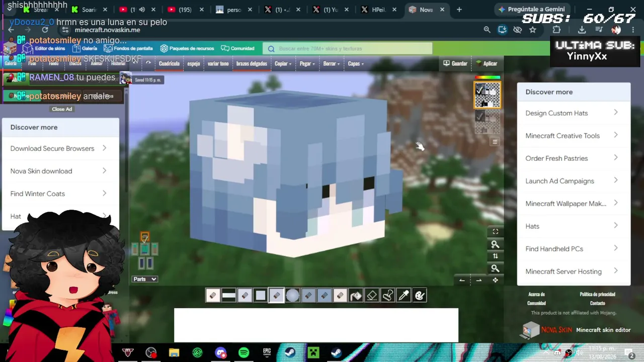
Task: Click the Contacto footer link
Action: click(x=597, y=303)
